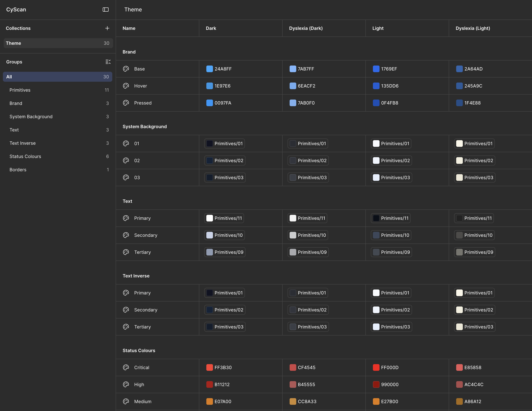The height and width of the screenshot is (411, 532).
Task: Click the palette icon in the Critical row
Action: [126, 367]
